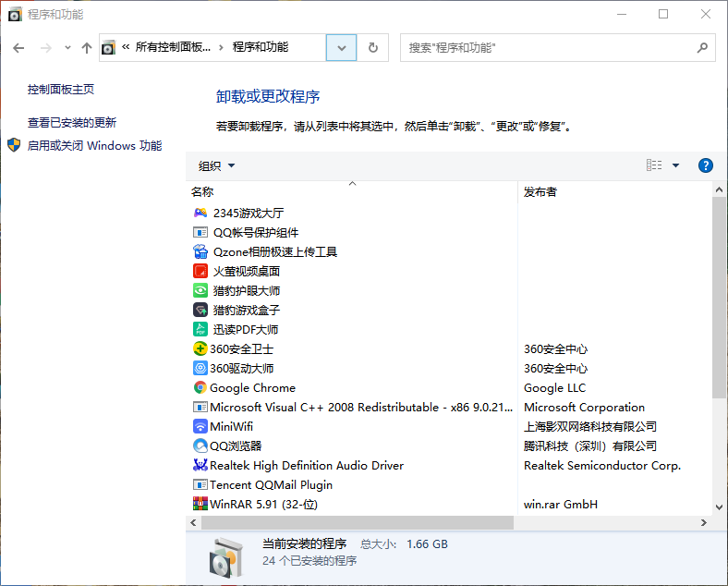Expand the address bar history dropdown
The image size is (728, 586).
tap(342, 48)
